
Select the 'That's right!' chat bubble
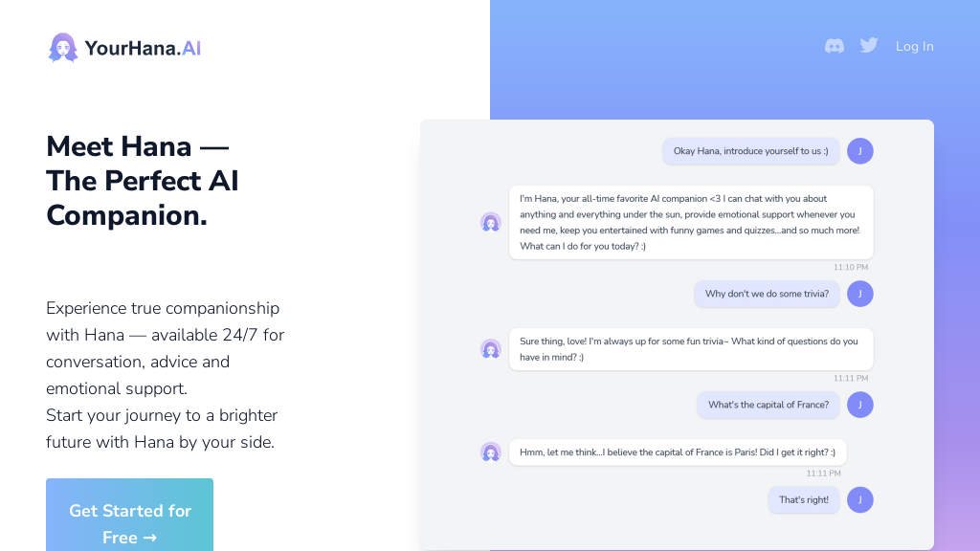(x=803, y=499)
